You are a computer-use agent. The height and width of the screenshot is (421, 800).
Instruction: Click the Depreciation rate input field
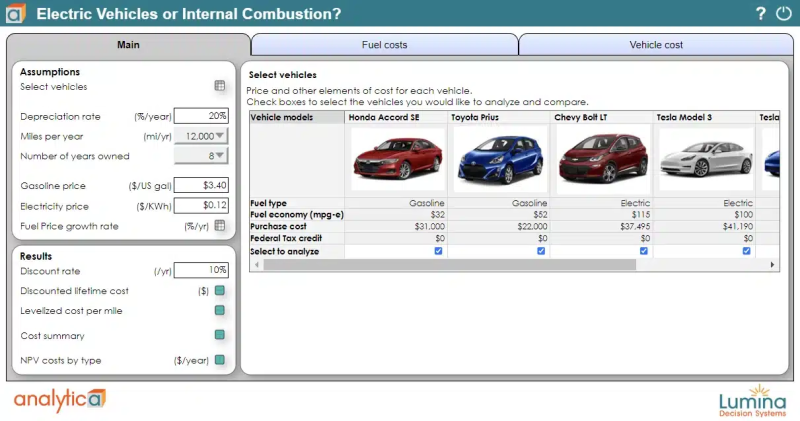[x=201, y=116]
